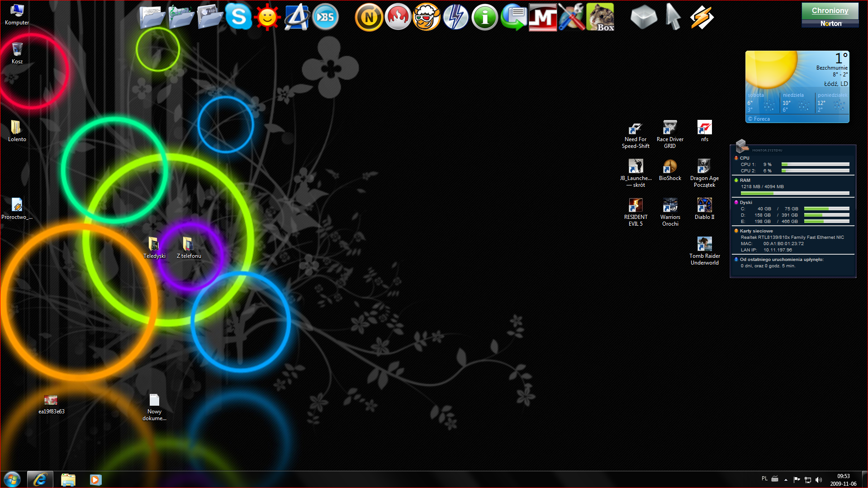Screen dimensions: 868x488
Task: Click the Show desktop button
Action: coord(864,479)
